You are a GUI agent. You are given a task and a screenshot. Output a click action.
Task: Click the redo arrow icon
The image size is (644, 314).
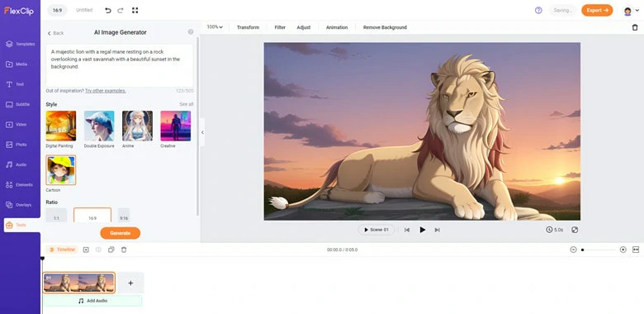coord(121,10)
